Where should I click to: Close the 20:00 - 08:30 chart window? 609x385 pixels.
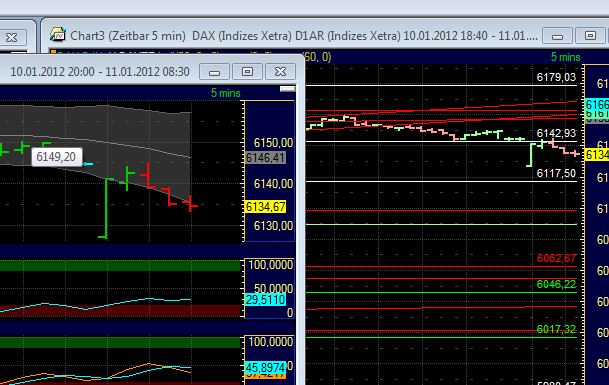tap(280, 71)
